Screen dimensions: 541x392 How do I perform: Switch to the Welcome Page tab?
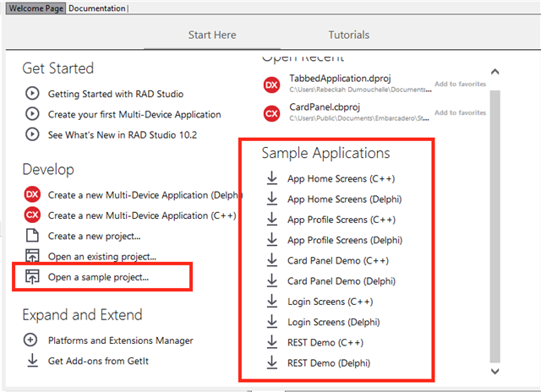coord(36,8)
